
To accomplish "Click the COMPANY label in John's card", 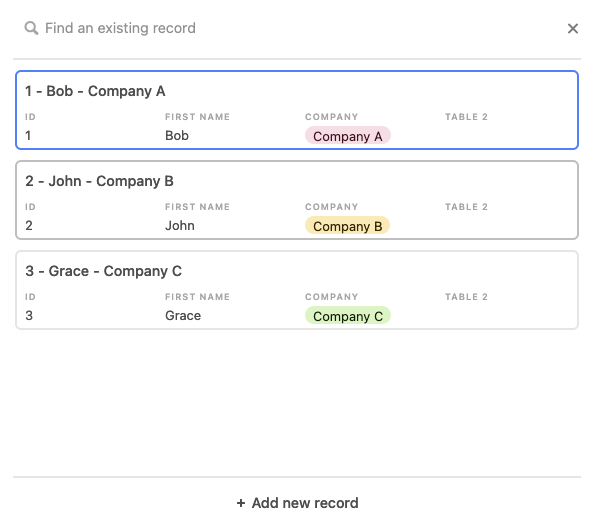I will [x=331, y=207].
